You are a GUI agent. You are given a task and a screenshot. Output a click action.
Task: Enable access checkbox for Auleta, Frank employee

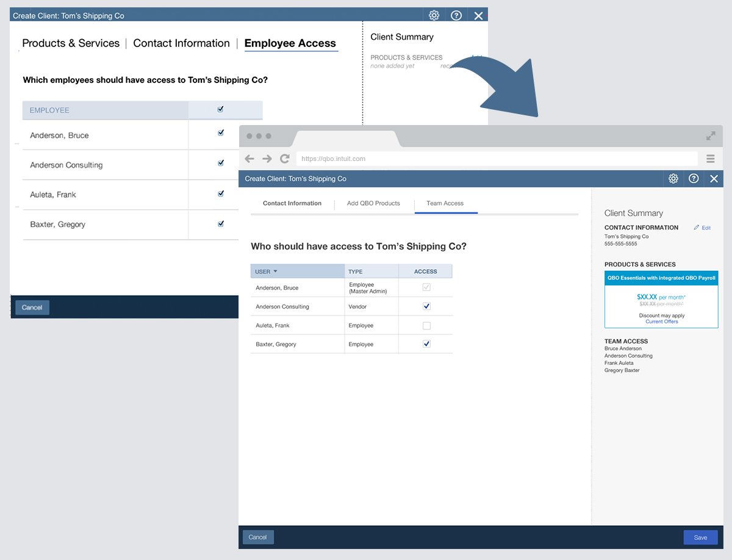[x=426, y=326]
